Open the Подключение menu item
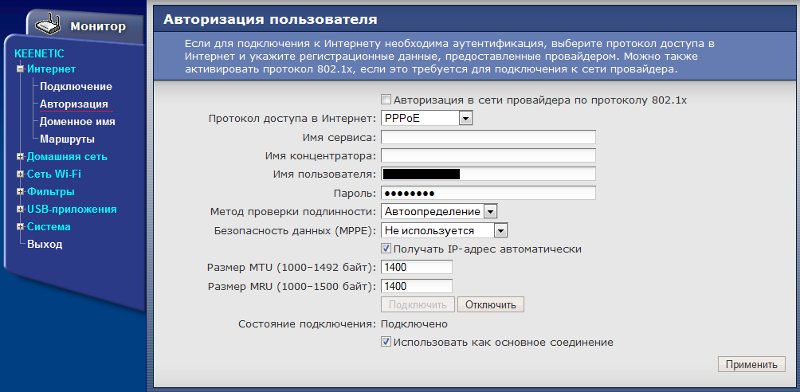The height and width of the screenshot is (392, 800). (x=76, y=87)
